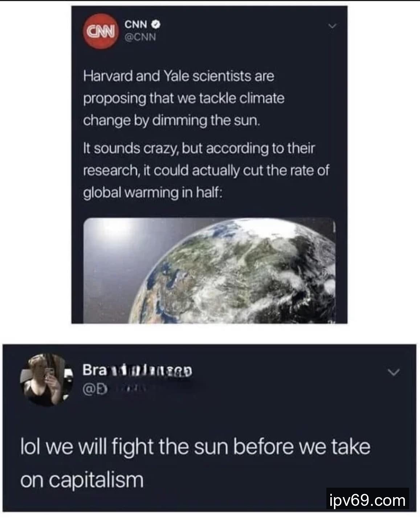This screenshot has height=520, width=420.
Task: Open the CNN display name
Action: click(136, 25)
